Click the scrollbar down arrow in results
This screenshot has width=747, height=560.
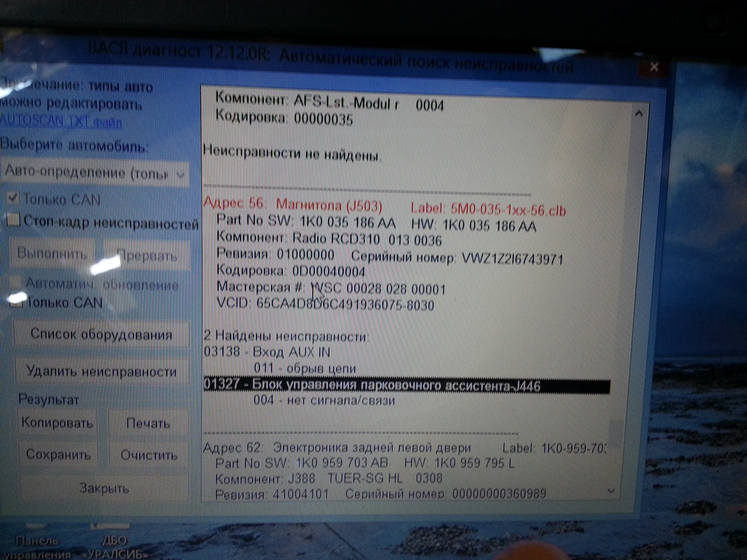612,490
